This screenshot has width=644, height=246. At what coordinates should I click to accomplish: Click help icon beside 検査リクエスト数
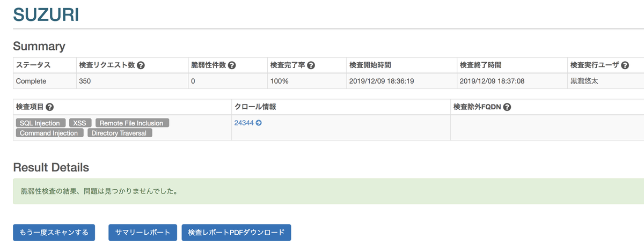[141, 65]
